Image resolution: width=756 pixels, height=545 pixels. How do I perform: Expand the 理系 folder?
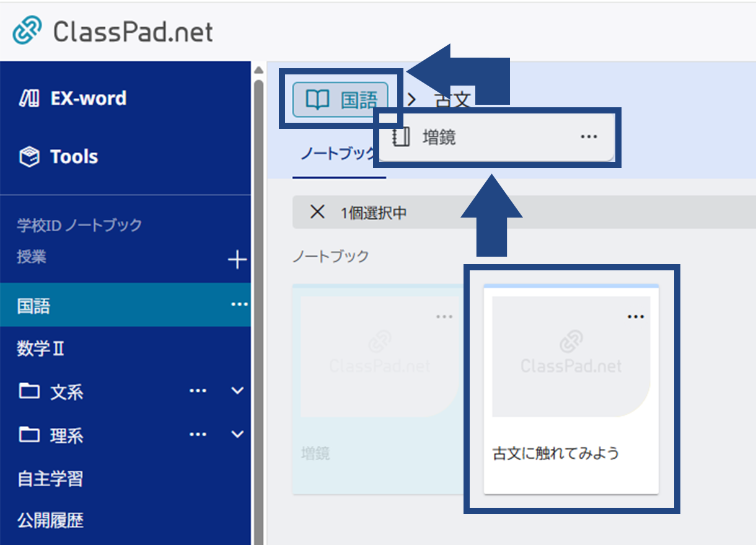click(x=236, y=435)
